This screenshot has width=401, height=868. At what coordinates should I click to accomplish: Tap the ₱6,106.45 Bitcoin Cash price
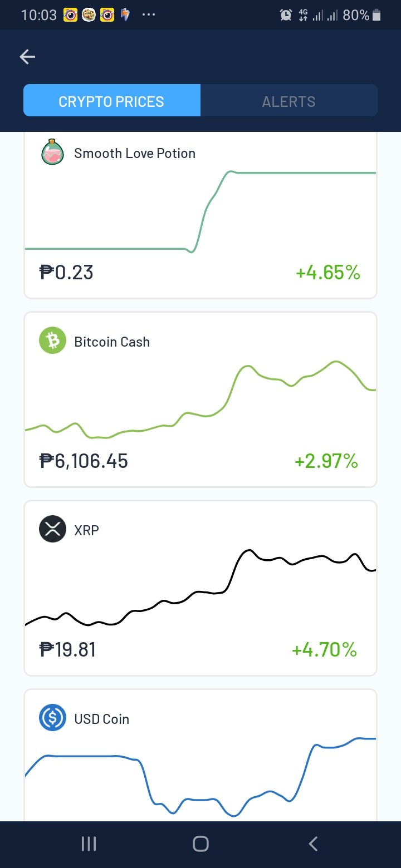84,461
